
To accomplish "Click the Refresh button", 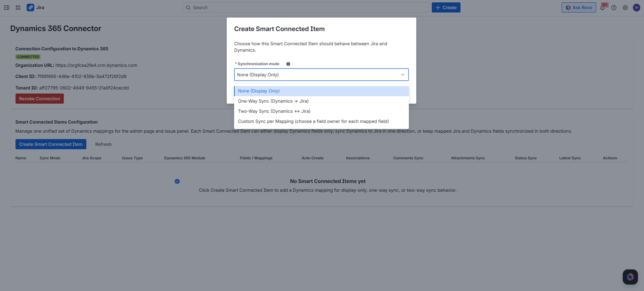I will (103, 144).
